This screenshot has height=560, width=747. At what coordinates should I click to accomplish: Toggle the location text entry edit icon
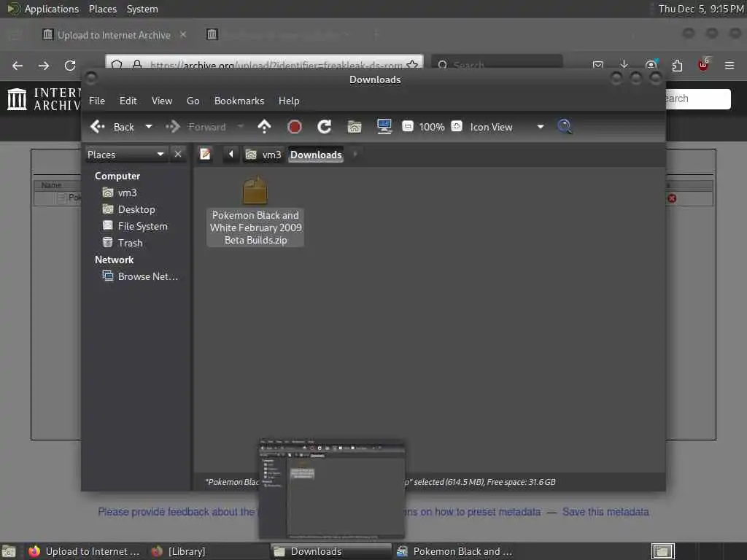(x=205, y=155)
